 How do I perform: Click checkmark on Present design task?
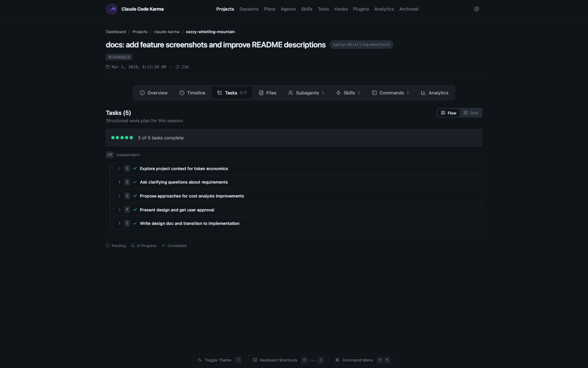pyautogui.click(x=135, y=210)
